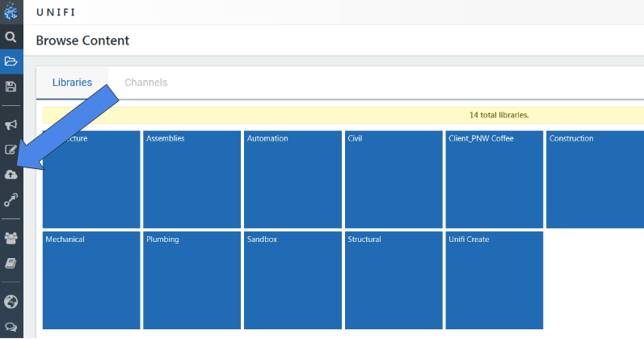Open the Mechanical library tile
Viewport: 644px width, 339px height.
click(x=91, y=280)
